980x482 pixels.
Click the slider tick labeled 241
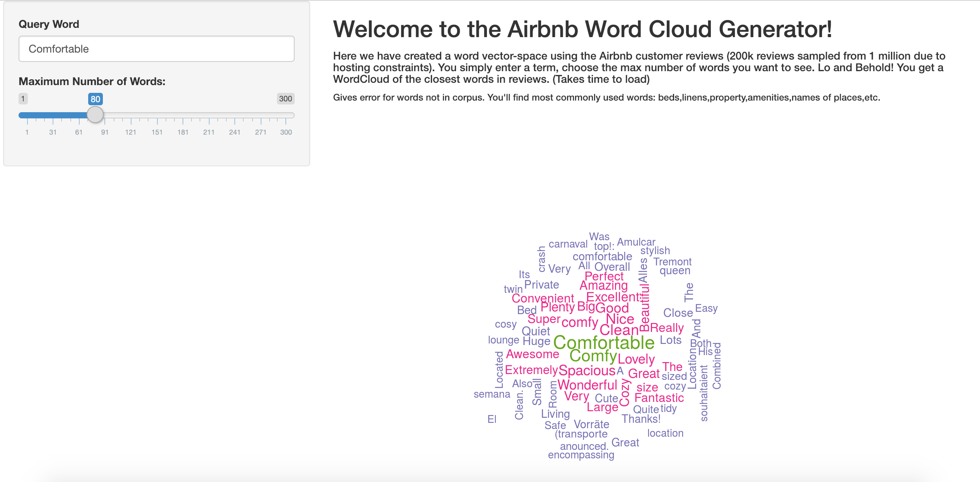click(234, 132)
